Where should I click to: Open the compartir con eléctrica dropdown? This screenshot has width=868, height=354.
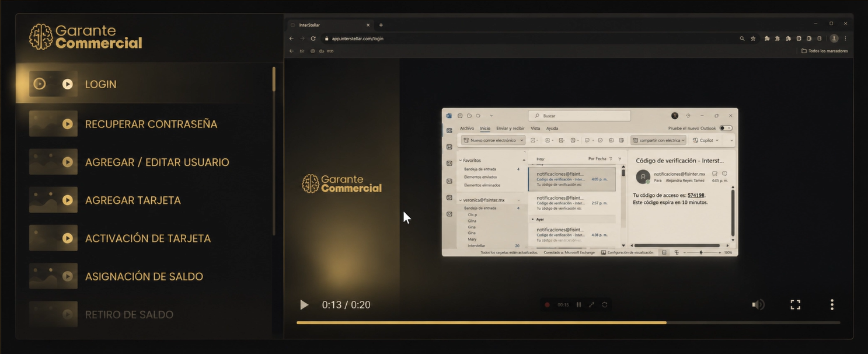point(658,140)
